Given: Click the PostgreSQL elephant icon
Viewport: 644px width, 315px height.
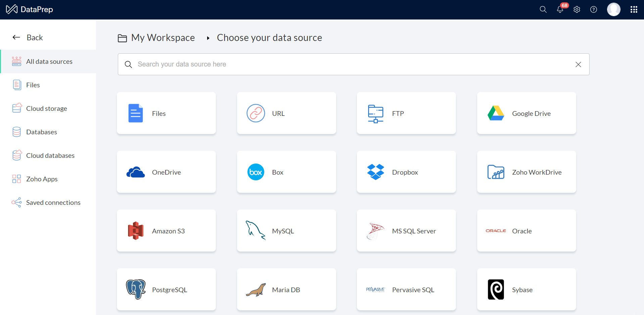Looking at the screenshot, I should tap(136, 289).
